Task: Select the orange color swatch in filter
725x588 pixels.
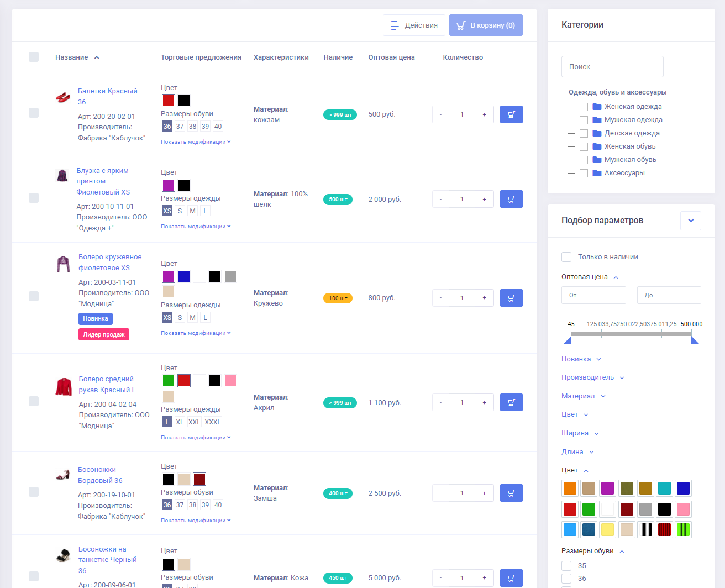Action: (x=570, y=488)
